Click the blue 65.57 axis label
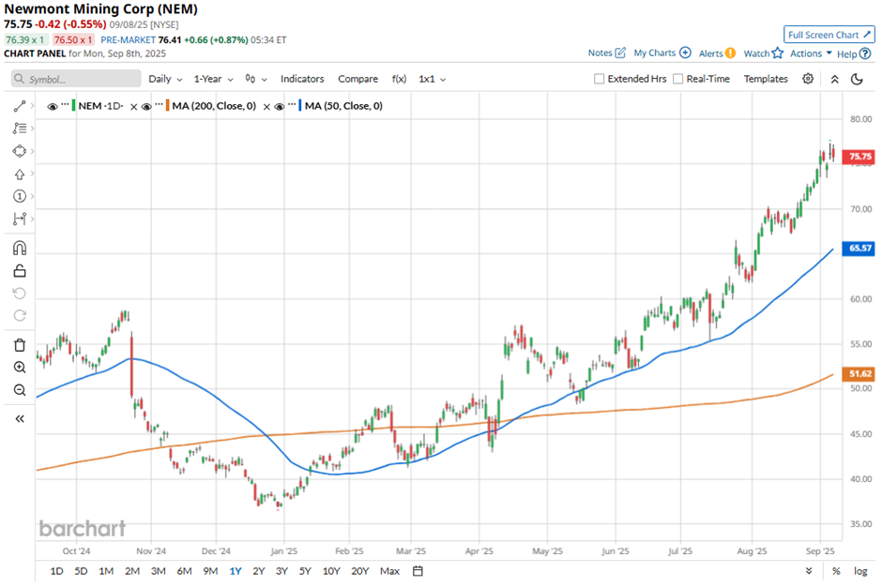This screenshot has width=882, height=588. [x=859, y=248]
